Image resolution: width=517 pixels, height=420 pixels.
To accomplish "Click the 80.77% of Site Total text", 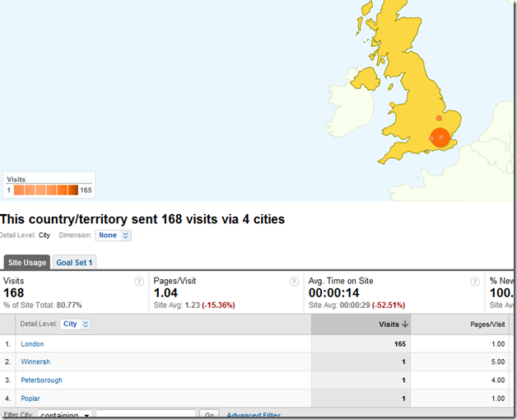I will pos(43,306).
